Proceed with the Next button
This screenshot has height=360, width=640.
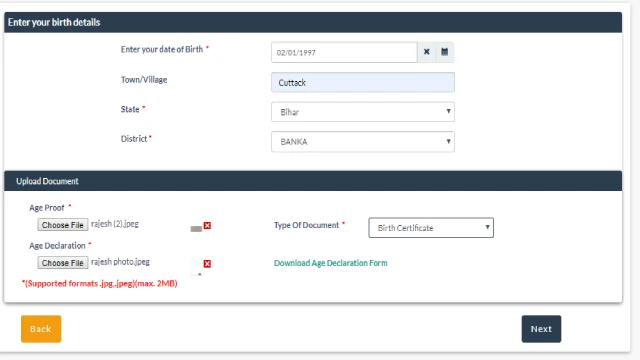coord(541,329)
